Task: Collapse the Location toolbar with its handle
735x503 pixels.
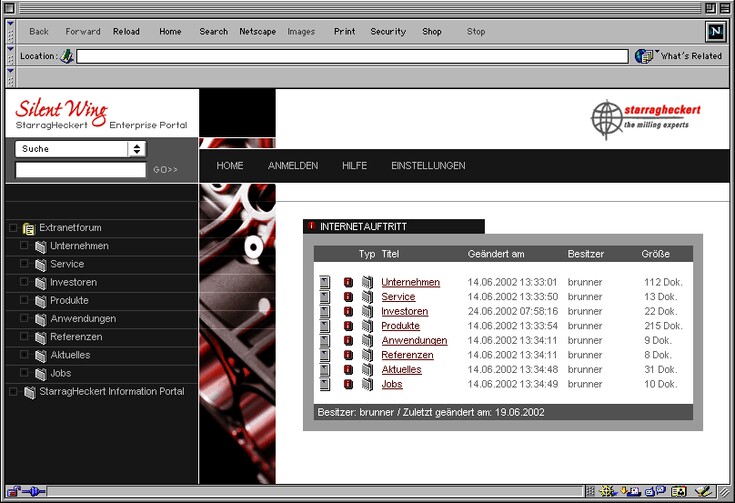Action: [x=10, y=56]
